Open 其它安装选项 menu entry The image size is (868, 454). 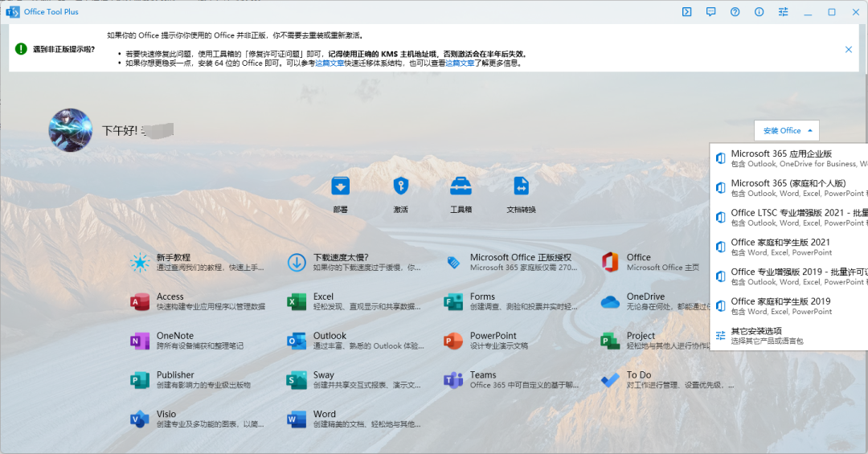pos(789,336)
